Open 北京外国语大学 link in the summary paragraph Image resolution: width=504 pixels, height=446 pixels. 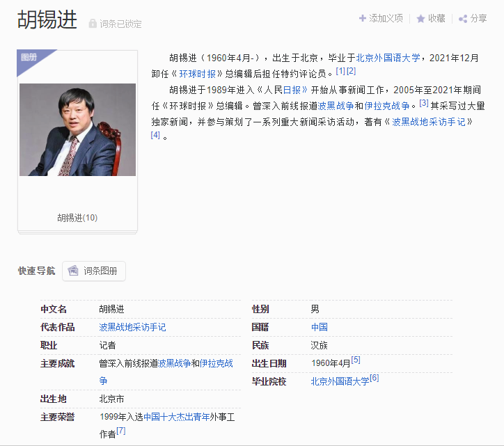point(388,58)
